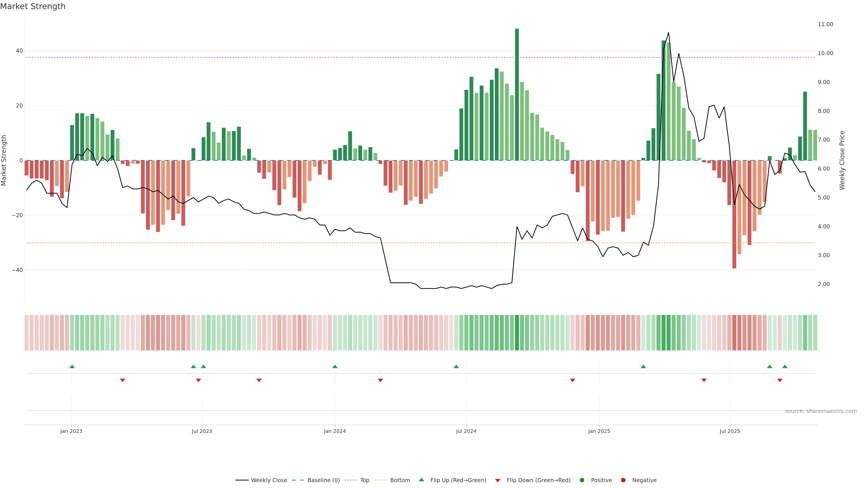The width and height of the screenshot is (868, 488).
Task: Click the first green flip-up marker near Jan 2023
Action: [x=72, y=366]
